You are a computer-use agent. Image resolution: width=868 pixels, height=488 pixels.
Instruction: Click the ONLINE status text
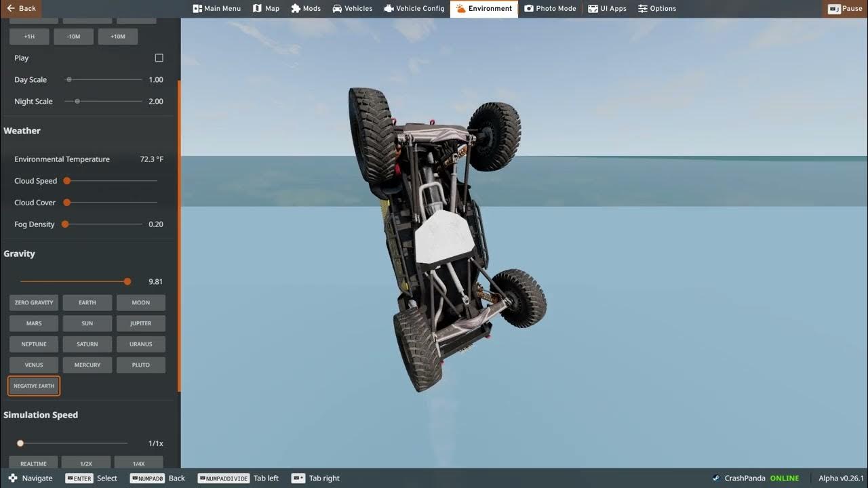(x=785, y=479)
